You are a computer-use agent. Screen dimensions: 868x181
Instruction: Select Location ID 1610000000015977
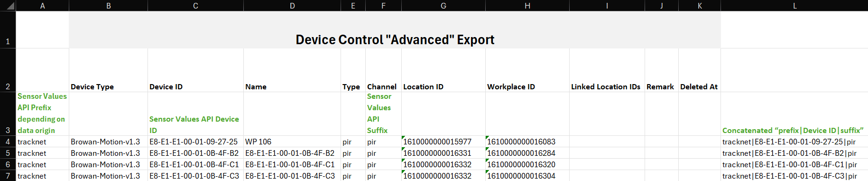[443, 142]
